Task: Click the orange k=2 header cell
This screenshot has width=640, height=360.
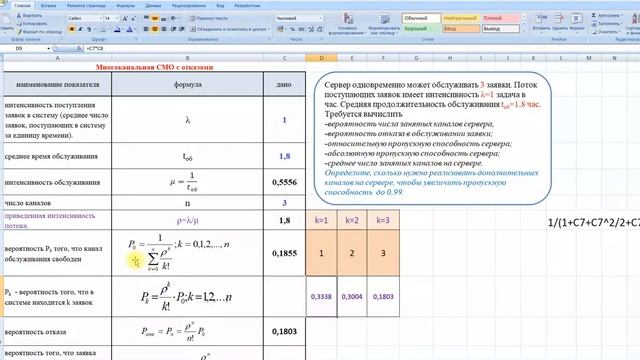Action: pos(352,220)
